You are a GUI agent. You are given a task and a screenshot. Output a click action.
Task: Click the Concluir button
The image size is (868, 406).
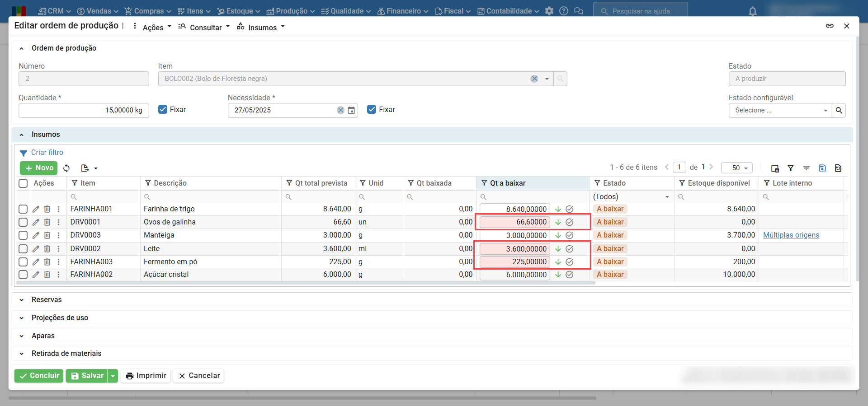coord(39,376)
